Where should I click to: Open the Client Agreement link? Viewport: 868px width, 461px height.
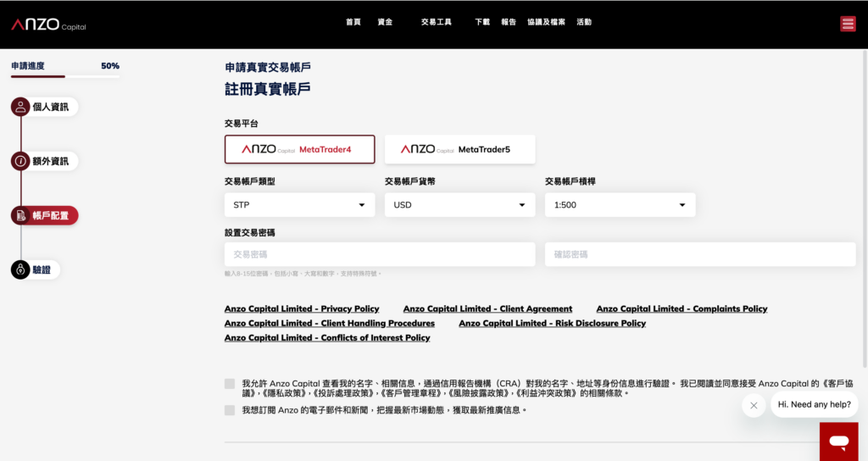(x=487, y=308)
